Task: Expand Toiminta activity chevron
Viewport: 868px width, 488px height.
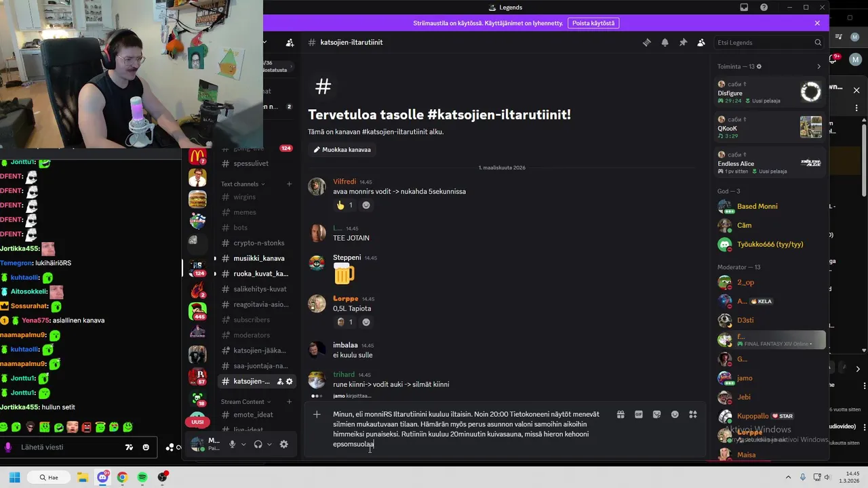Action: pyautogui.click(x=818, y=66)
